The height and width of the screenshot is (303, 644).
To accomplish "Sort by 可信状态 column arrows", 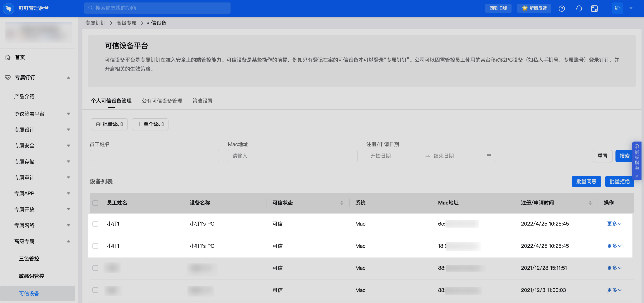I will pyautogui.click(x=341, y=203).
